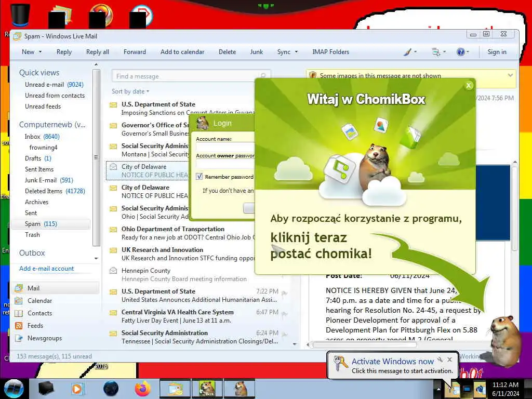The width and height of the screenshot is (532, 399).
Task: Expand the Sync dropdown arrow
Action: coord(296,52)
